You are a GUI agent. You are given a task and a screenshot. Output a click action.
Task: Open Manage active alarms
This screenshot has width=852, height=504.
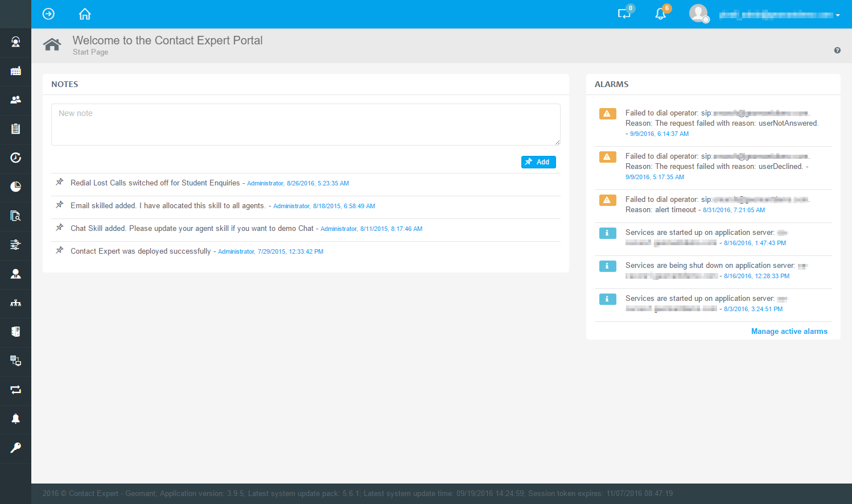pos(789,331)
